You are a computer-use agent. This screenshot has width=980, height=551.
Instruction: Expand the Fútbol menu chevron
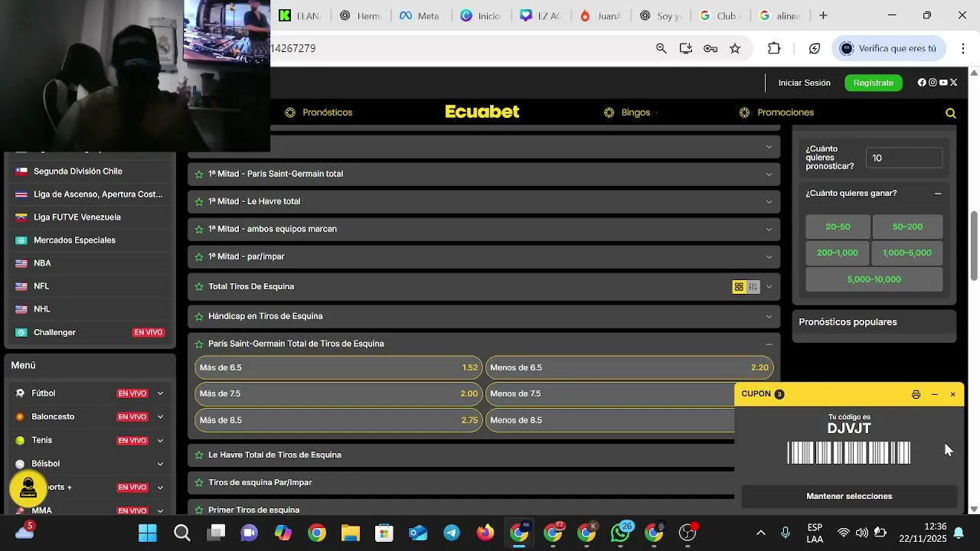click(x=160, y=393)
